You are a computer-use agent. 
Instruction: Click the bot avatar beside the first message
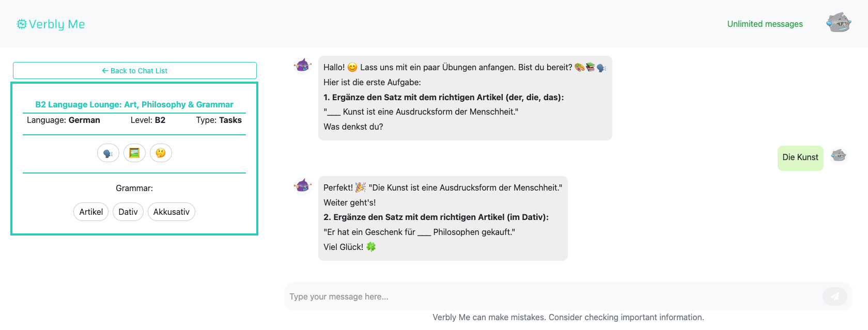(303, 66)
